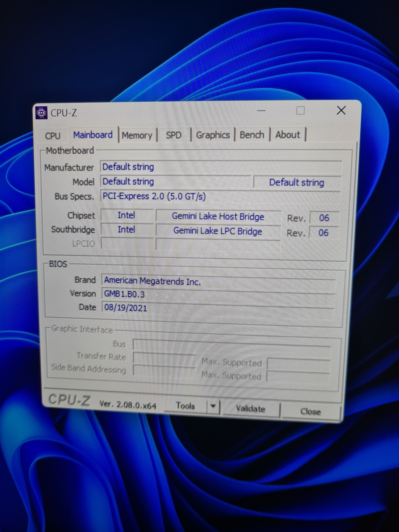Select the Mainboard tab
This screenshot has width=399, height=532.
pyautogui.click(x=93, y=135)
